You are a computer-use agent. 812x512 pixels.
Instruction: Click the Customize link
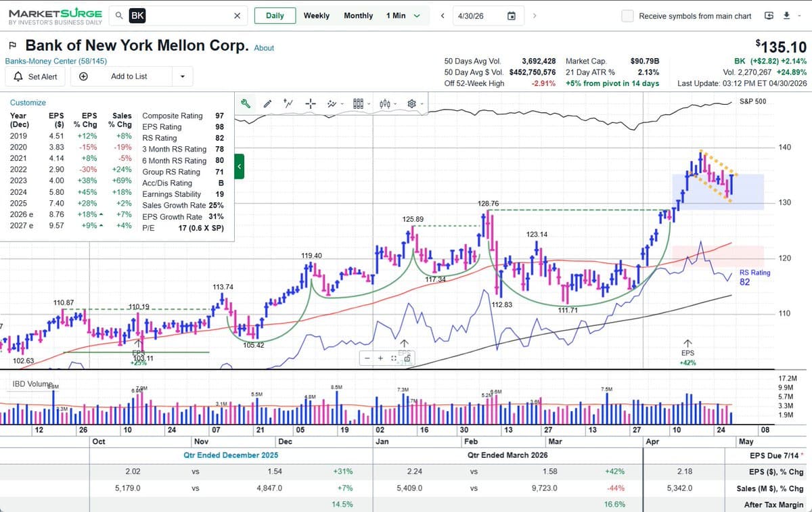28,103
